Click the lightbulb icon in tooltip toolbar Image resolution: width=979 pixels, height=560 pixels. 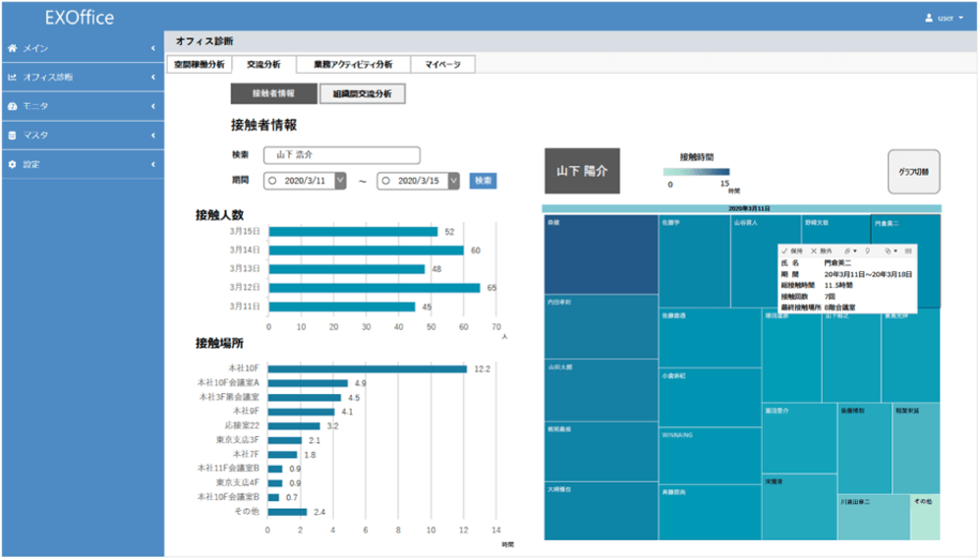point(867,252)
